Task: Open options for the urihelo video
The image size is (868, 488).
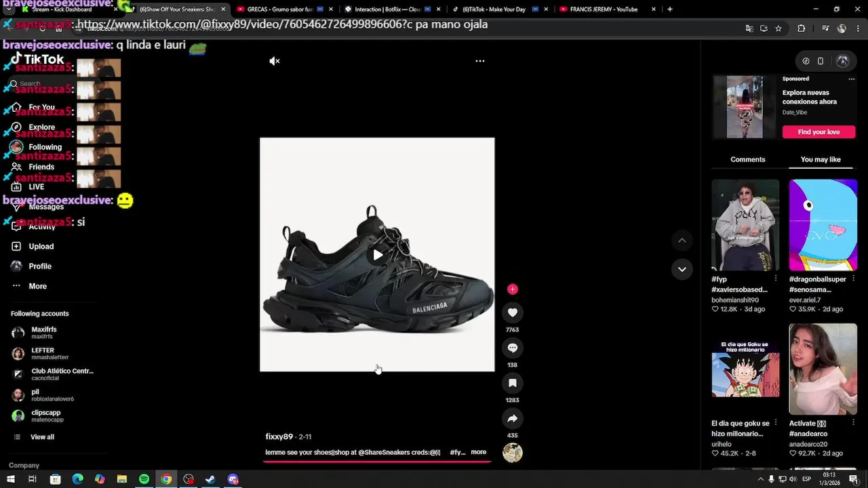Action: [x=776, y=423]
